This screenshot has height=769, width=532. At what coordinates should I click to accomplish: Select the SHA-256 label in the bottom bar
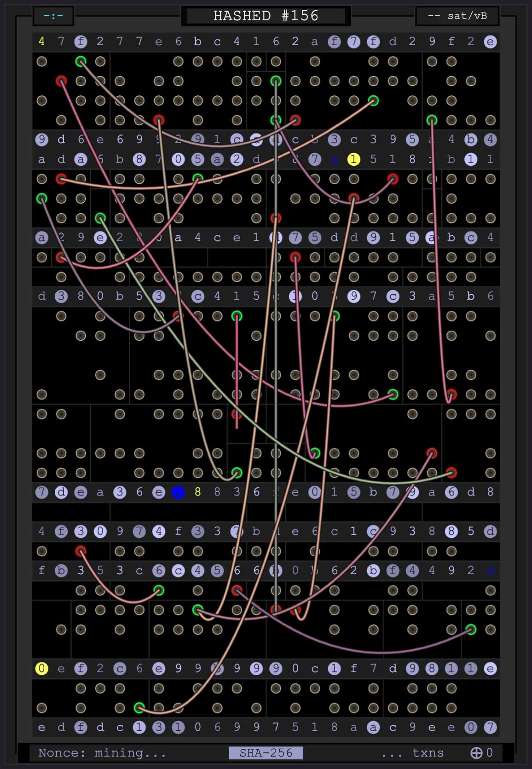click(x=266, y=752)
